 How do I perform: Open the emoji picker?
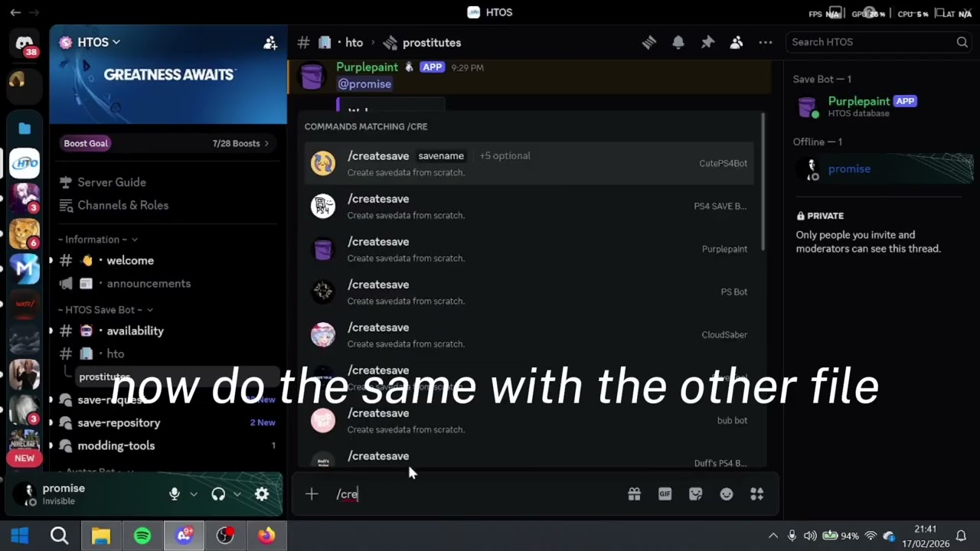point(726,494)
